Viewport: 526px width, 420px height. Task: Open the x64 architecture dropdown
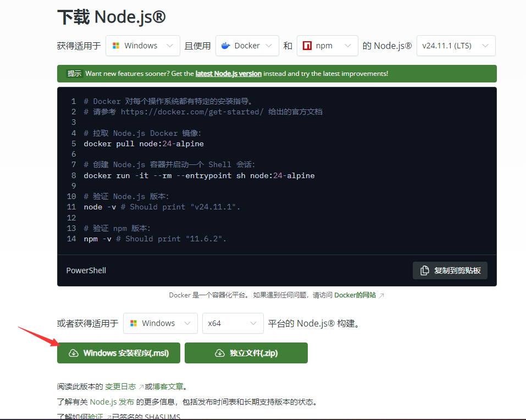pyautogui.click(x=232, y=323)
